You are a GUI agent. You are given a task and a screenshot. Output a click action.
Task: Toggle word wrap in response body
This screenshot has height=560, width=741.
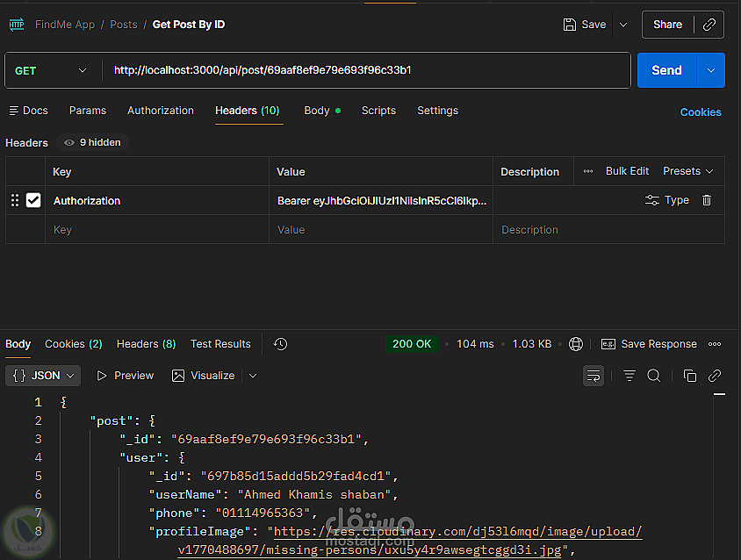coord(594,376)
